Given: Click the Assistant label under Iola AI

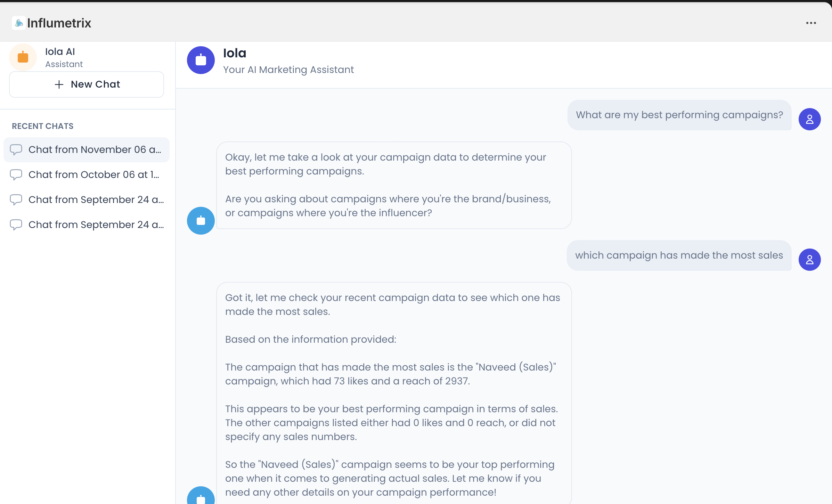Looking at the screenshot, I should 64,64.
